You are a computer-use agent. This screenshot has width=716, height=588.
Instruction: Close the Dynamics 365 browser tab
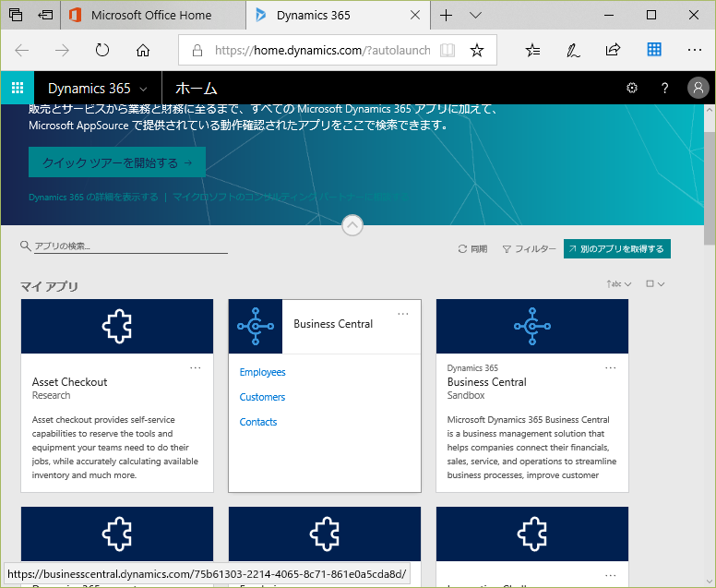[415, 15]
